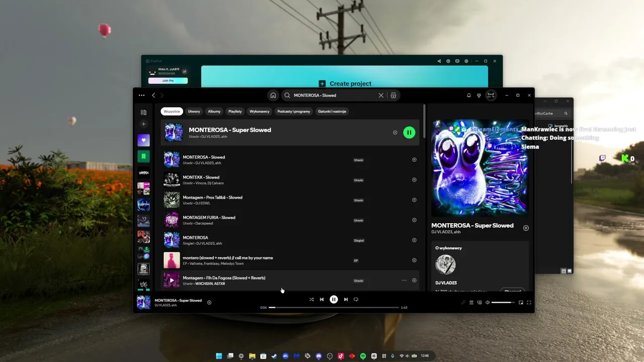644x362 pixels.
Task: Open Discord from the taskbar
Action: 318,356
